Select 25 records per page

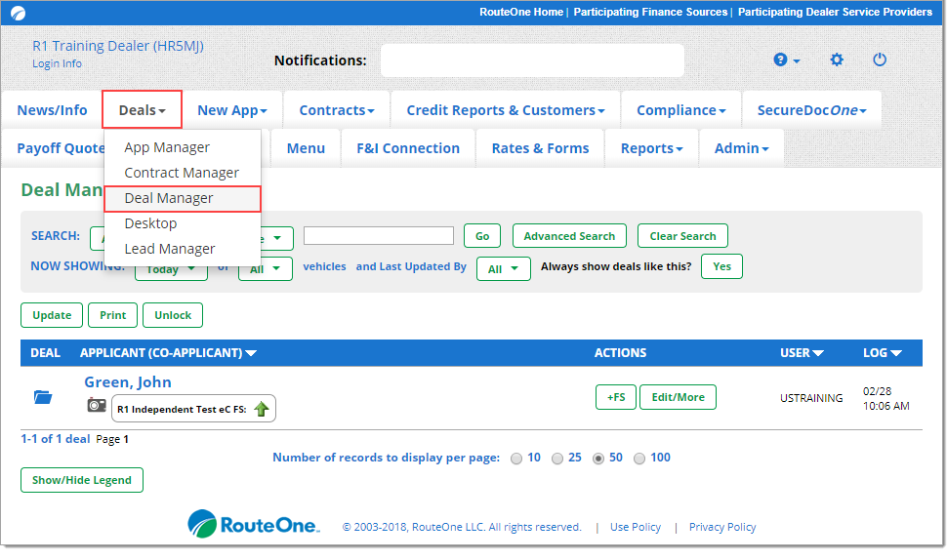pyautogui.click(x=557, y=459)
